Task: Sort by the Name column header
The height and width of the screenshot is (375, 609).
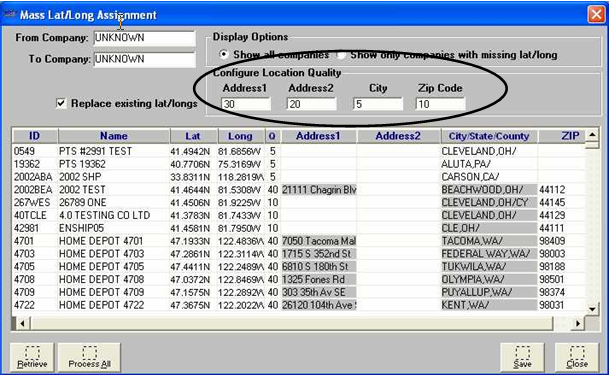Action: tap(113, 136)
